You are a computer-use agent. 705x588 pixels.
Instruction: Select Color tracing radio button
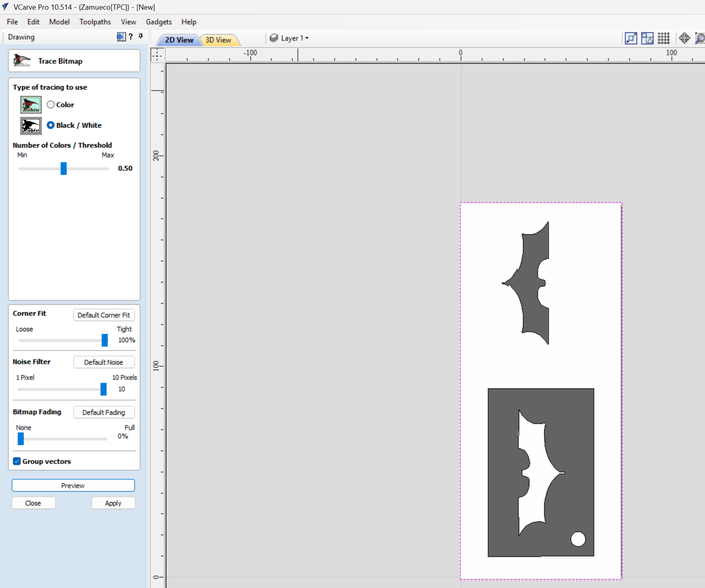point(50,105)
